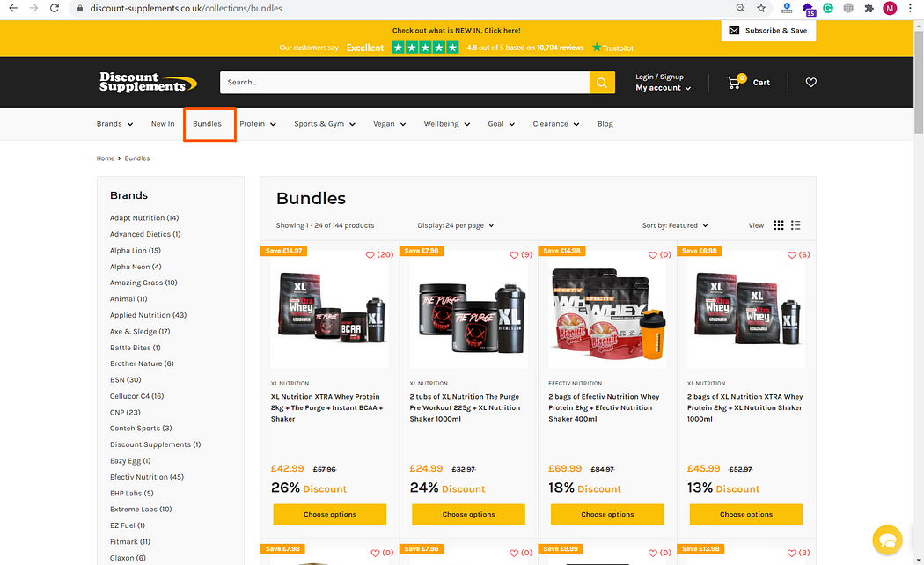Click the Trustpilot logo
924x565 pixels.
[612, 48]
